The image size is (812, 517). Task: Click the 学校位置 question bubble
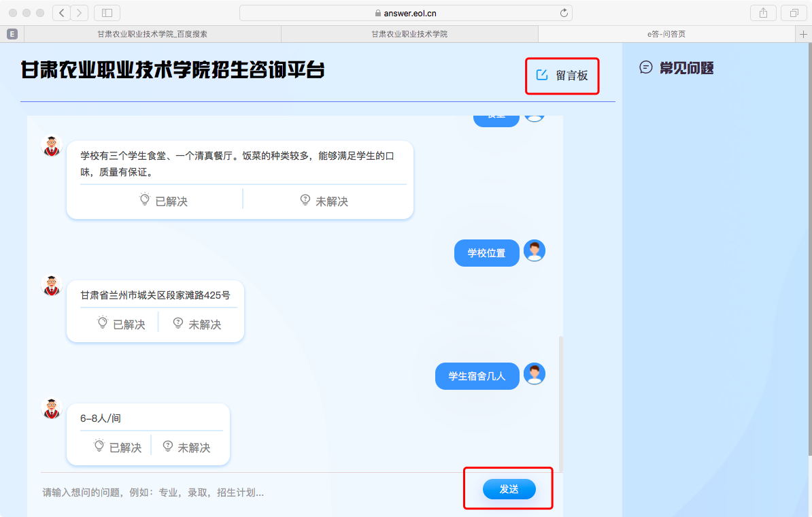tap(487, 252)
